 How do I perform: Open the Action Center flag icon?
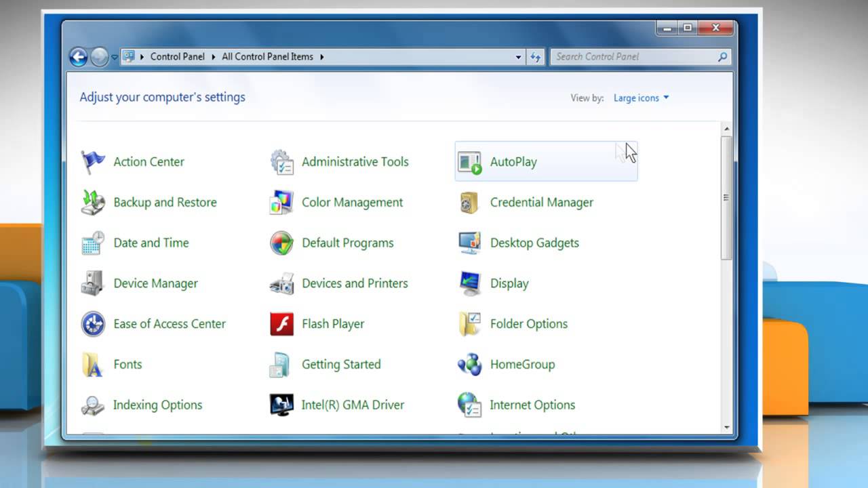point(93,162)
